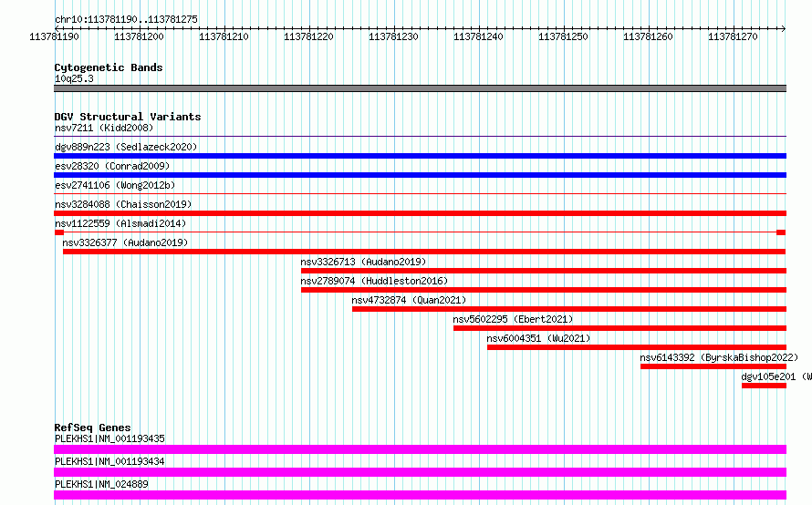
Task: Click the magenta bar for NM_001193434
Action: click(420, 472)
